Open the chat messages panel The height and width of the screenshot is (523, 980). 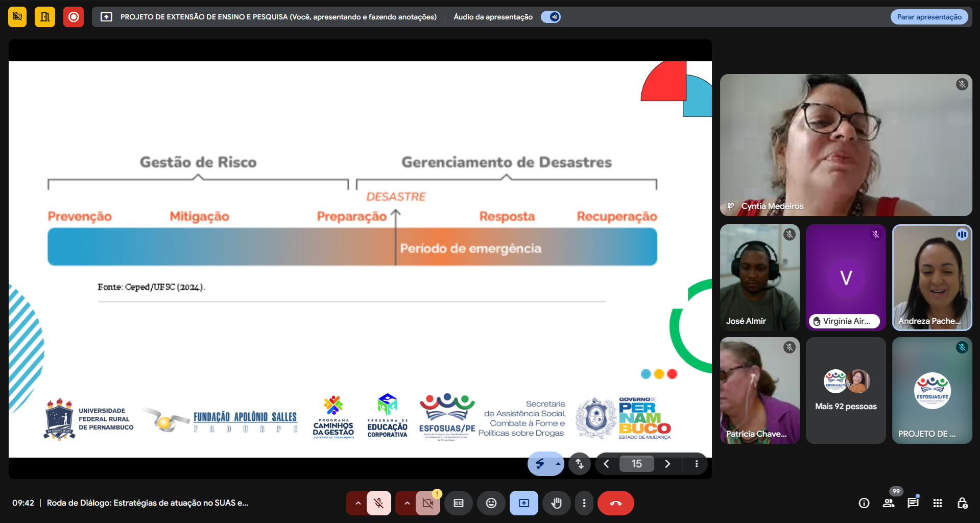point(913,503)
